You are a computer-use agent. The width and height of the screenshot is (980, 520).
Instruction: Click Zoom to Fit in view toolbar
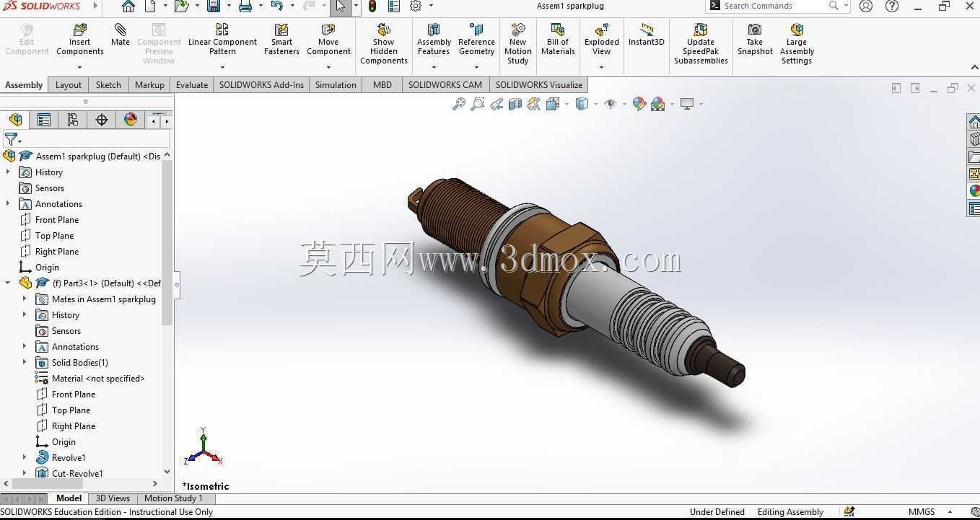coord(458,104)
